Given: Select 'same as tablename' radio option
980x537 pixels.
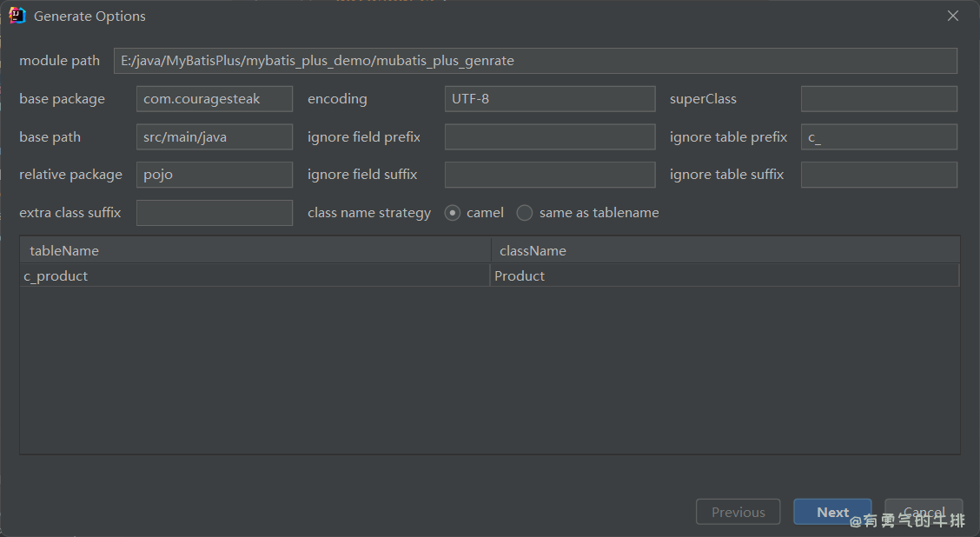Looking at the screenshot, I should pos(525,213).
